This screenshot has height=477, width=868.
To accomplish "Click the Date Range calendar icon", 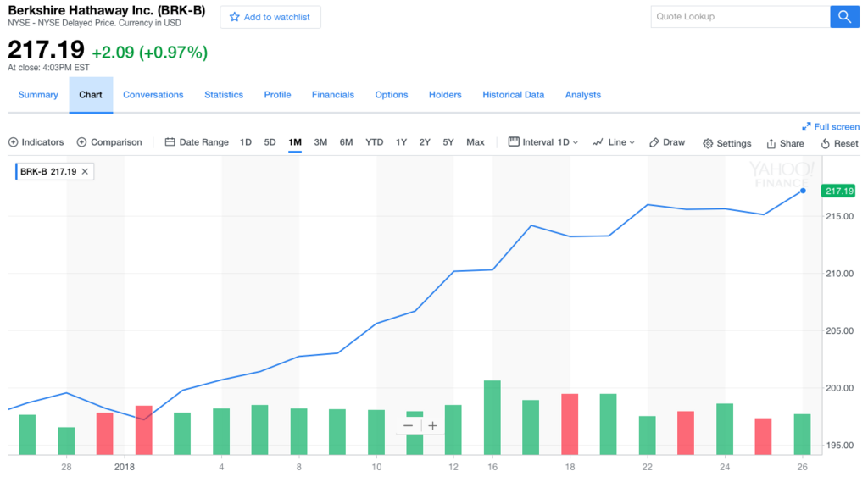I will pos(170,142).
